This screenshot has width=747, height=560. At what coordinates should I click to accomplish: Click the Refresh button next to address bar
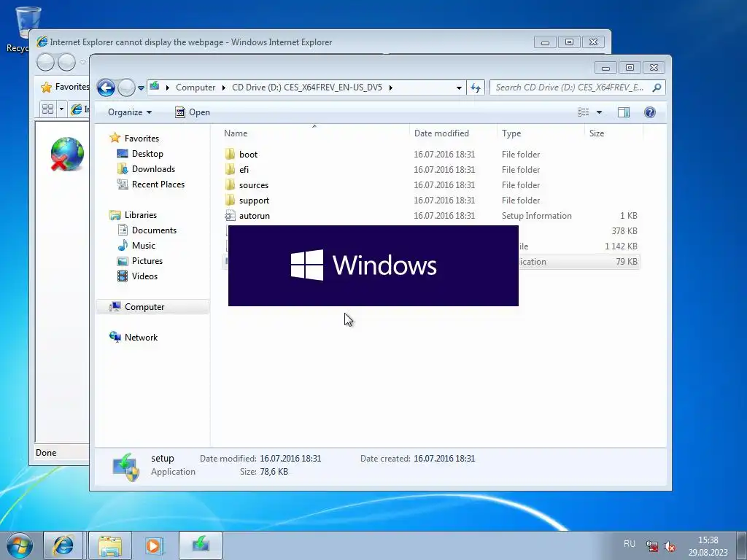476,87
